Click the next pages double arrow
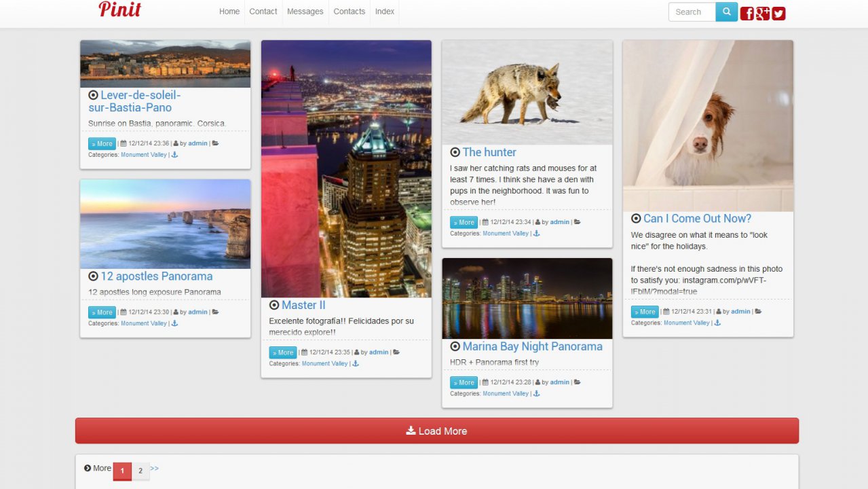The height and width of the screenshot is (489, 868). coord(155,468)
